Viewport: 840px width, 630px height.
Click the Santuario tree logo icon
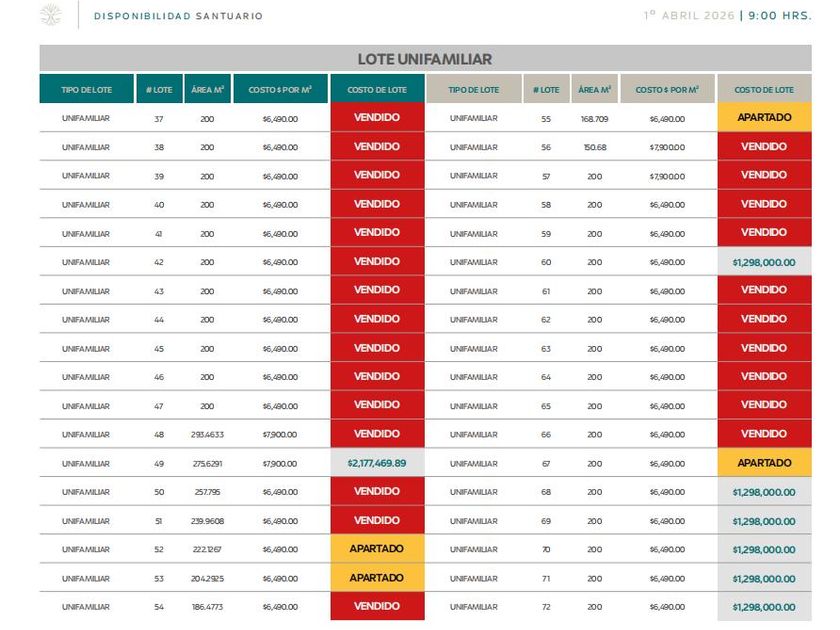pyautogui.click(x=51, y=14)
